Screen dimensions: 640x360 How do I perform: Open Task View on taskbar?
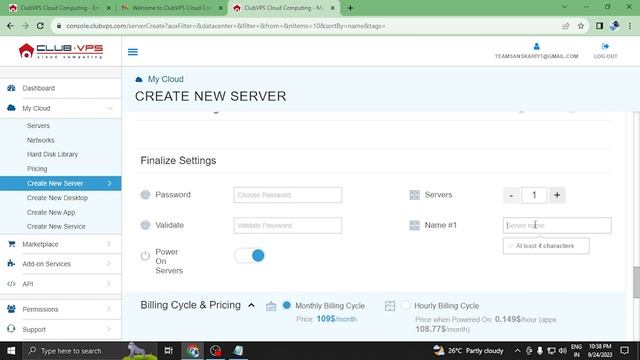pyautogui.click(x=169, y=351)
